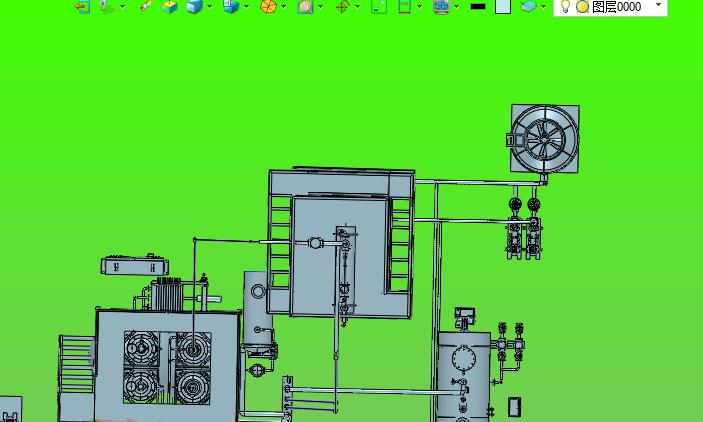Click the yellow circle layer color indicator
The height and width of the screenshot is (422, 703).
point(582,7)
